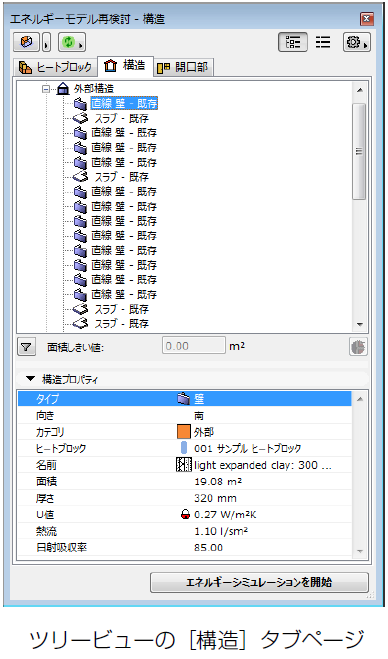The height and width of the screenshot is (659, 388).
Task: Click the composite icon beside light expanded clay
Action: (184, 465)
